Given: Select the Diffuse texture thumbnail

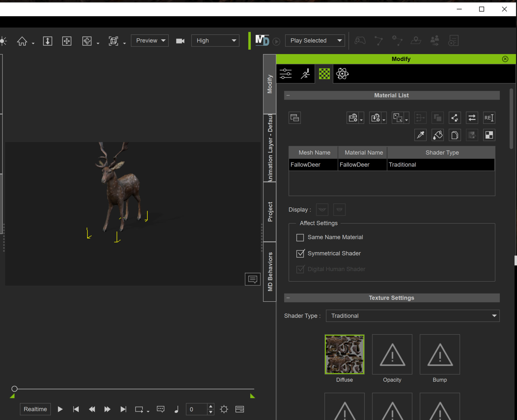Looking at the screenshot, I should 344,354.
